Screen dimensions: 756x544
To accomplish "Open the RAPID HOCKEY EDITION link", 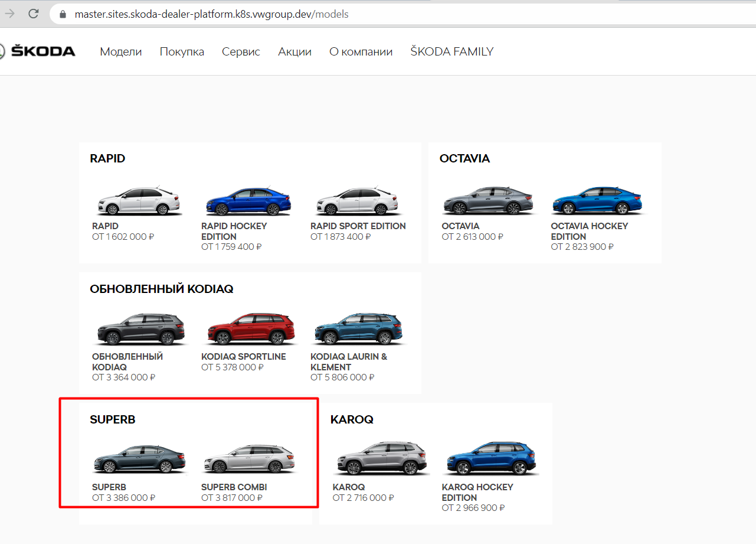I will point(234,232).
